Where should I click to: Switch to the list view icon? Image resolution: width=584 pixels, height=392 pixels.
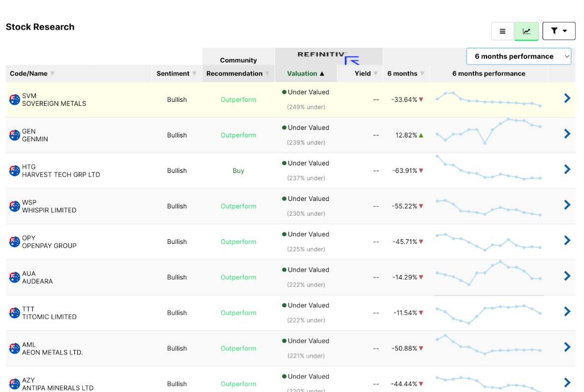502,32
